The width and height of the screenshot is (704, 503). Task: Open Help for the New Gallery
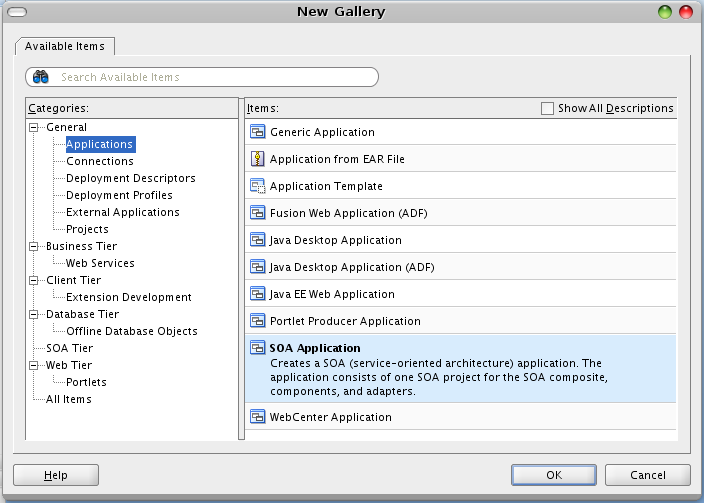(x=56, y=475)
